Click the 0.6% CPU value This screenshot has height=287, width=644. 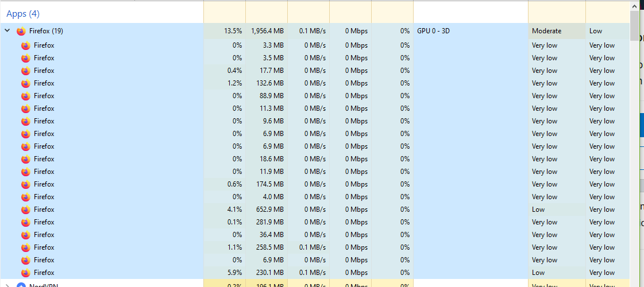(234, 184)
